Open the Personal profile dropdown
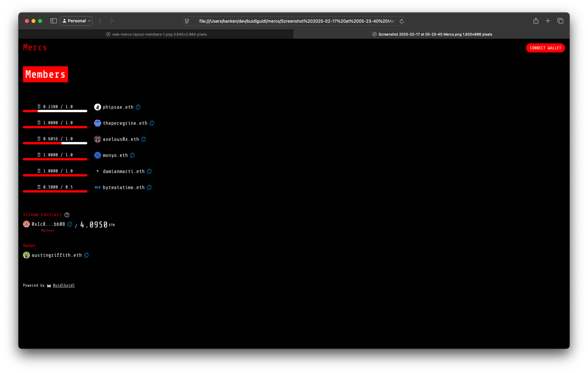 coord(76,21)
